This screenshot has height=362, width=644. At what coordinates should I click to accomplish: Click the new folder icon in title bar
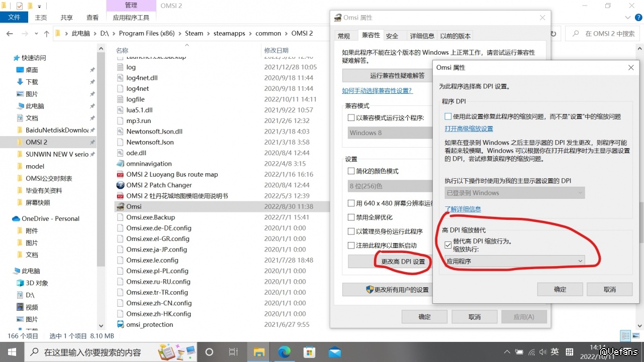click(x=30, y=6)
